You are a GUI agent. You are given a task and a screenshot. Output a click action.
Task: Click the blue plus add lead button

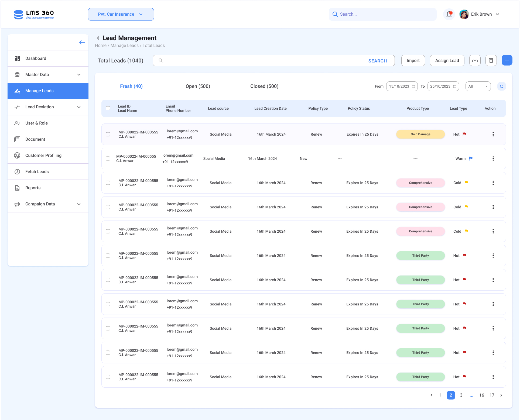point(507,60)
